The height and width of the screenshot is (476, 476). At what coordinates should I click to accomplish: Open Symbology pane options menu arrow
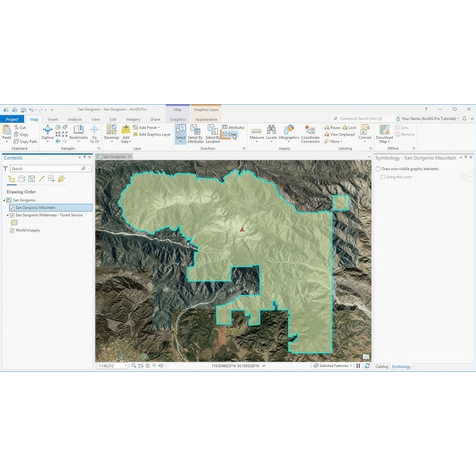[461, 158]
